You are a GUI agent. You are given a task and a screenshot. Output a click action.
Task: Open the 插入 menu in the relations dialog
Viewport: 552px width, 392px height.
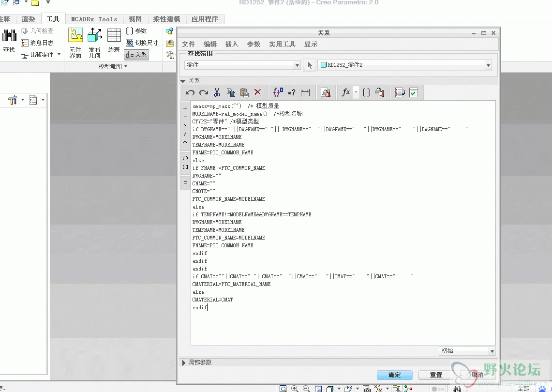pos(232,44)
